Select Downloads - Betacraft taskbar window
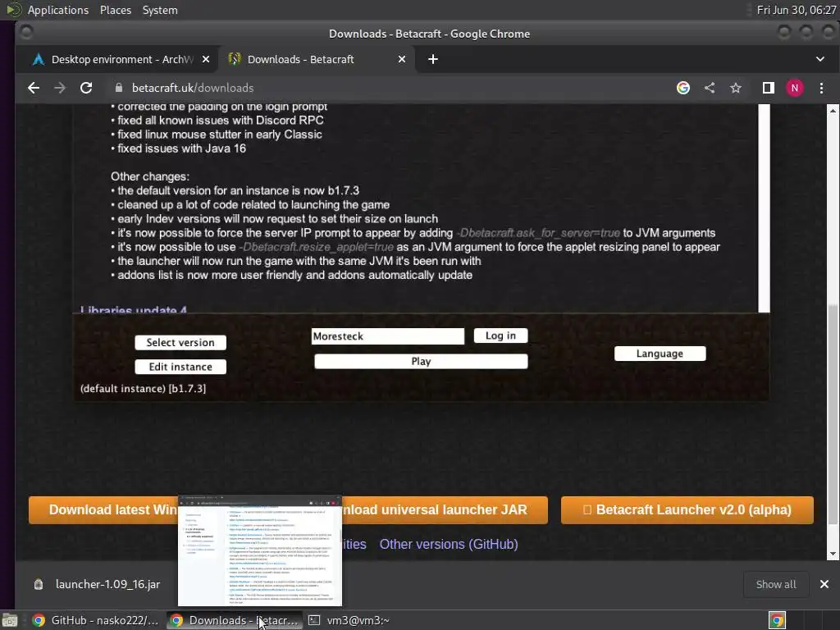 (234, 620)
